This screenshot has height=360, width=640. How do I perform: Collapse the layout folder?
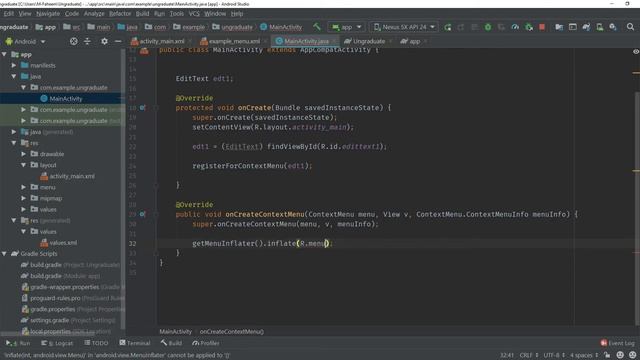(24, 165)
